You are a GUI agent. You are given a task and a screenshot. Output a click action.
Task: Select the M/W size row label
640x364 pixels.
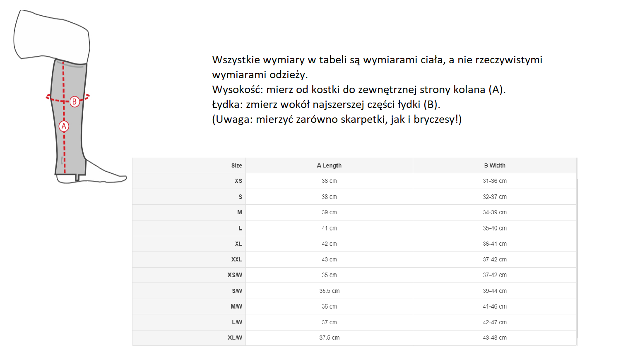[x=236, y=307]
